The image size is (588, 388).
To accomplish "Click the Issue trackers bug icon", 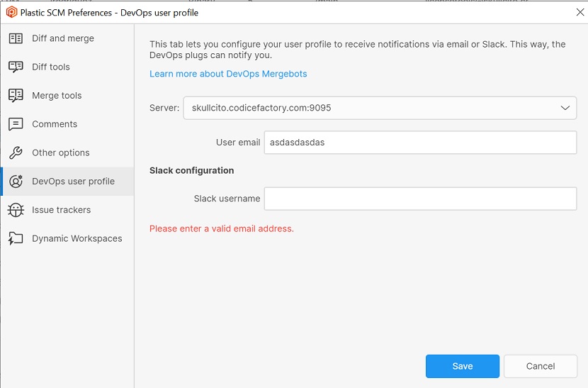I will click(x=16, y=210).
